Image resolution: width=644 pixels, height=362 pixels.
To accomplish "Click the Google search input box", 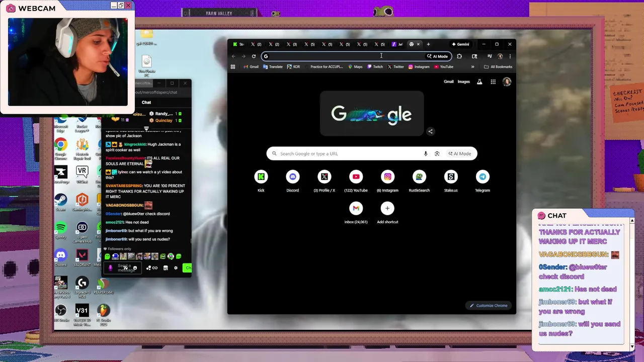I will (x=351, y=154).
